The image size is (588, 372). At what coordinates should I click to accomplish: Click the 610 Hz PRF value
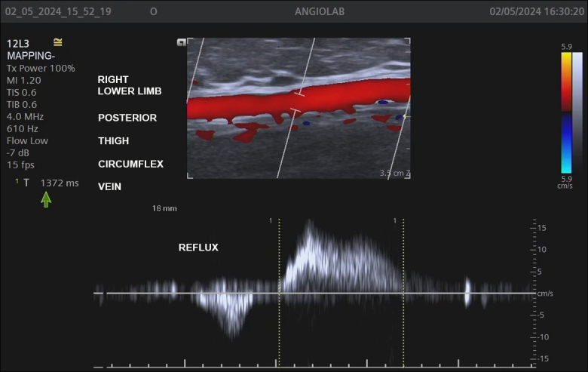(21, 128)
